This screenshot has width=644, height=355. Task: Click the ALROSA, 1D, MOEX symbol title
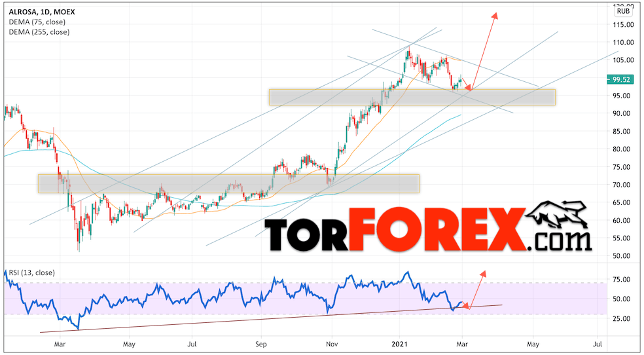pos(42,12)
